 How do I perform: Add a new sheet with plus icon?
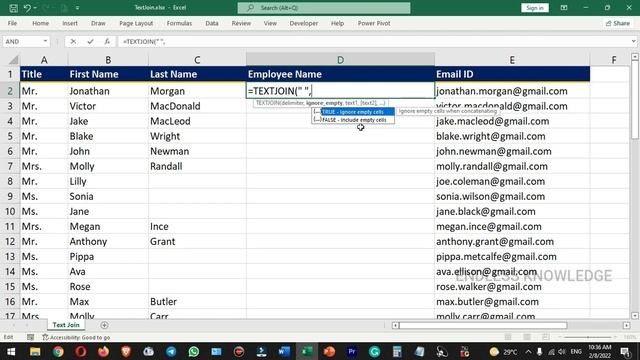coord(104,325)
